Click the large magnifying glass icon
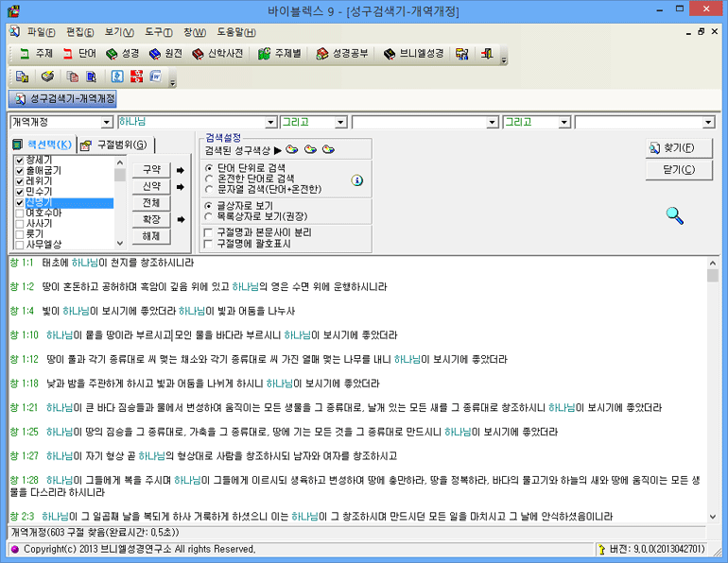 point(675,215)
